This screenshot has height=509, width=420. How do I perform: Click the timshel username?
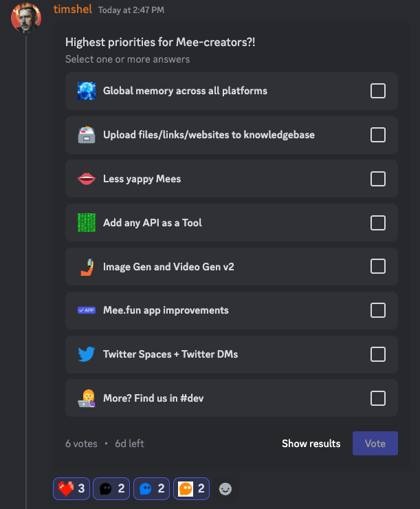click(73, 10)
